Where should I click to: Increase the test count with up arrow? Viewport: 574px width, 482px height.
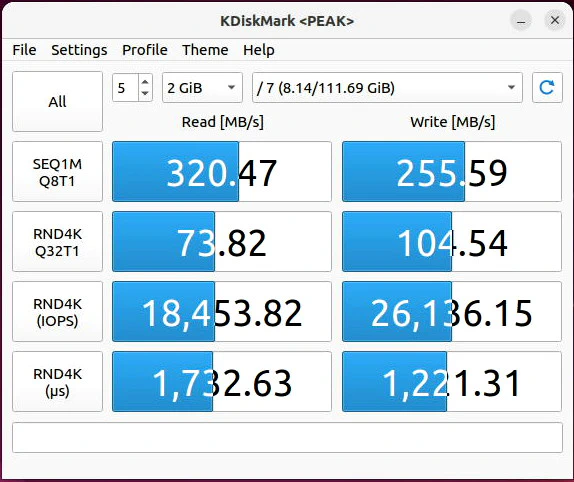click(145, 82)
